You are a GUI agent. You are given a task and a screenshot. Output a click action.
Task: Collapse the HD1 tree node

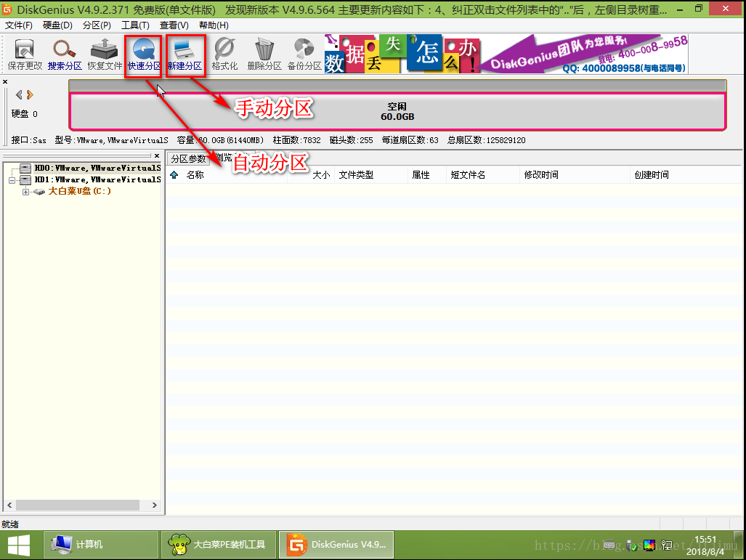coord(12,180)
